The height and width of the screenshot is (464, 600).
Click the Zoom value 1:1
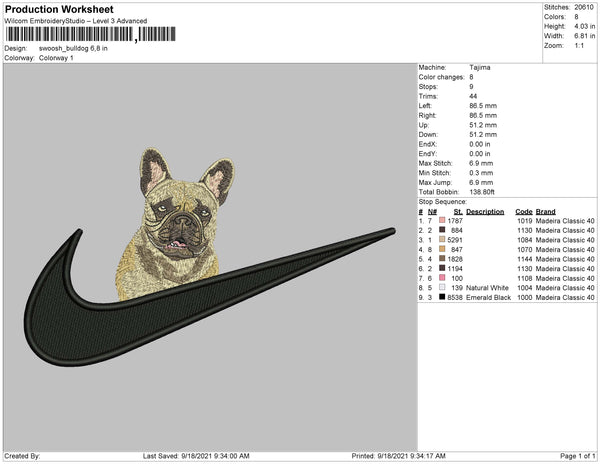tap(579, 46)
